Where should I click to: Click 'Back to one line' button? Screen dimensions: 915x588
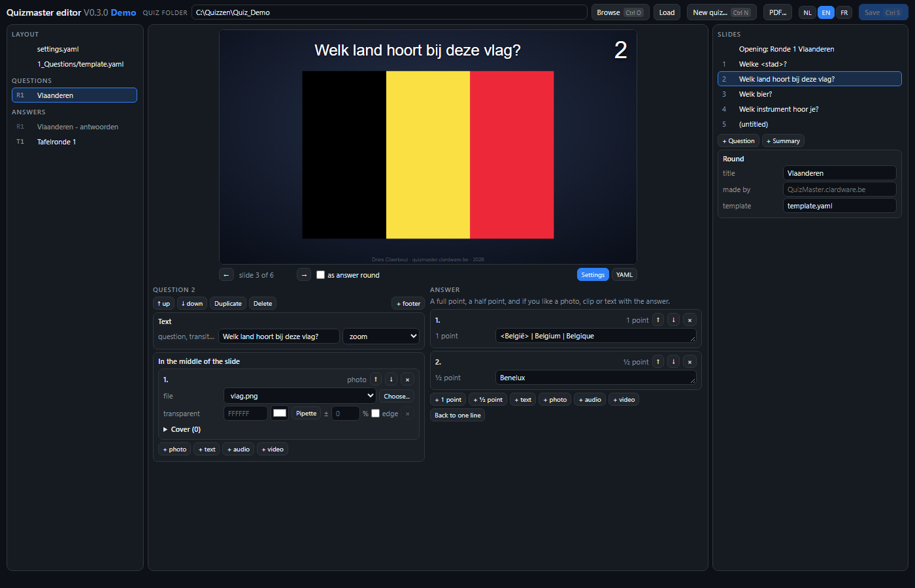[x=457, y=416]
